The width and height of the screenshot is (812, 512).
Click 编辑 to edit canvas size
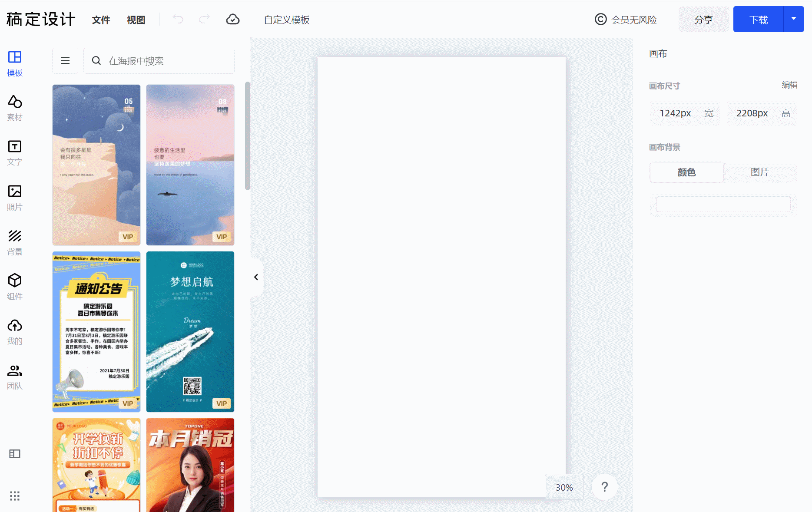pyautogui.click(x=789, y=85)
